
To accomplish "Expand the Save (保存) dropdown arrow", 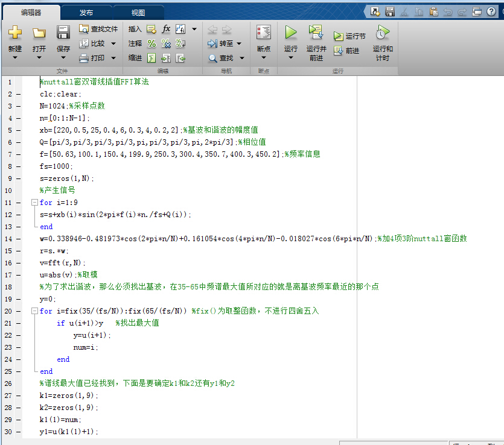I will pos(63,57).
